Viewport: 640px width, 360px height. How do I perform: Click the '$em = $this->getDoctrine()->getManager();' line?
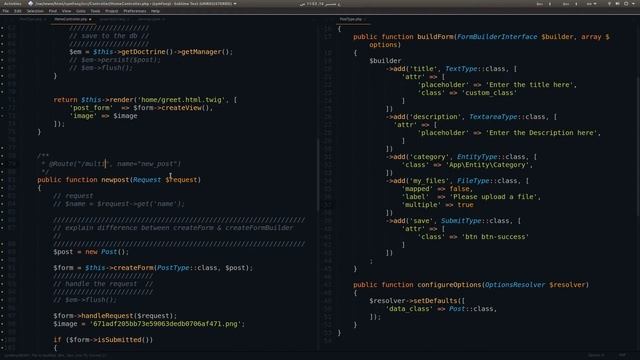(151, 52)
